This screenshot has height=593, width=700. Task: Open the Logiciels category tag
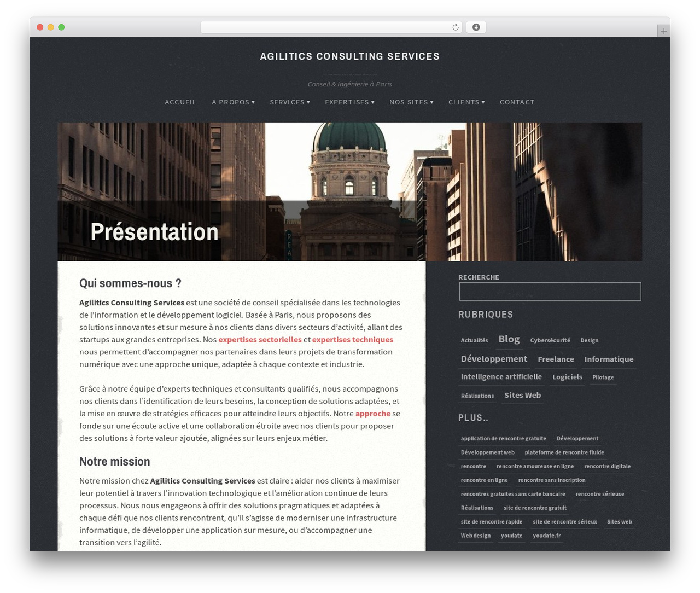click(x=567, y=377)
